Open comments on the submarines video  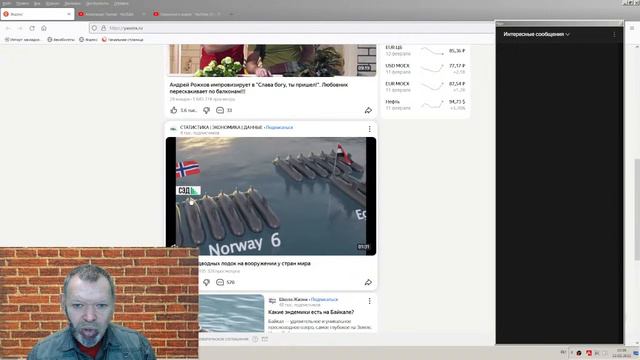click(x=225, y=282)
